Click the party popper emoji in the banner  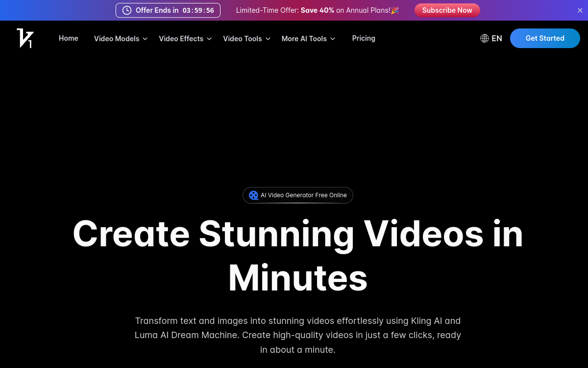pos(394,10)
